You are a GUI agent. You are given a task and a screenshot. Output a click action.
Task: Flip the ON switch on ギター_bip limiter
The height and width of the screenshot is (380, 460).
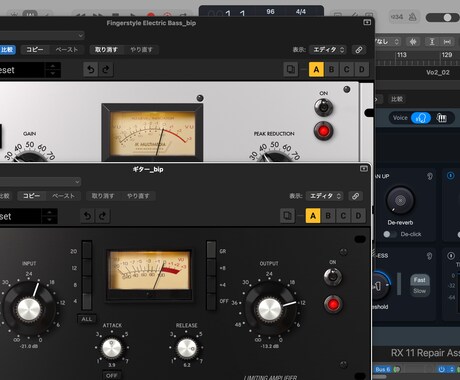coord(332,276)
